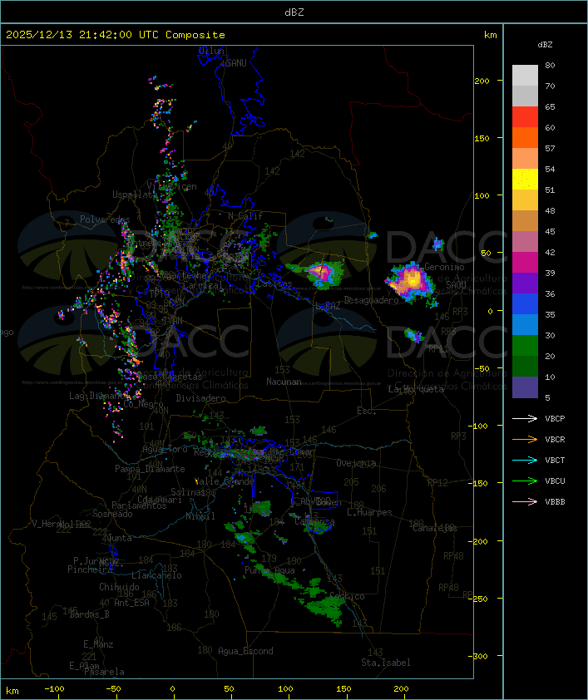Viewport: 588px width, 700px height.
Task: Click the 65 value in legend scale
Action: 550,106
